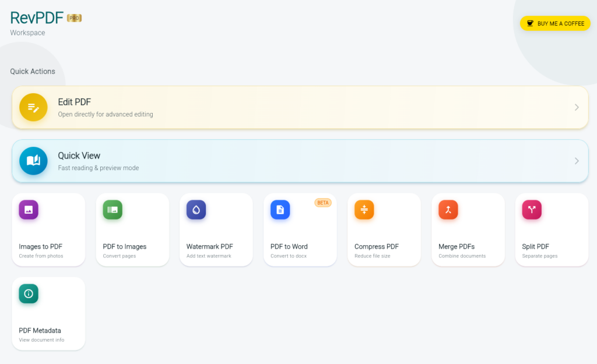The image size is (597, 364).
Task: Click the Compress PDF label
Action: (377, 246)
